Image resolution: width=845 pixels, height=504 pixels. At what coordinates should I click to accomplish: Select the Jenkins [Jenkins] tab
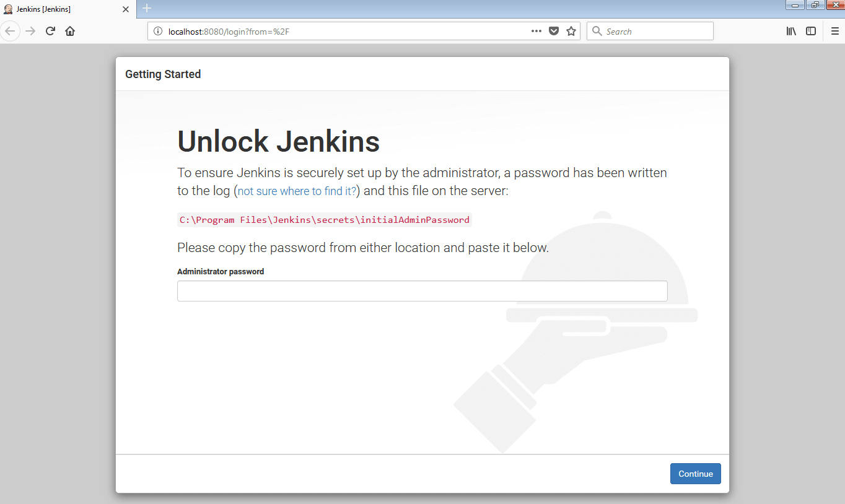(67, 9)
